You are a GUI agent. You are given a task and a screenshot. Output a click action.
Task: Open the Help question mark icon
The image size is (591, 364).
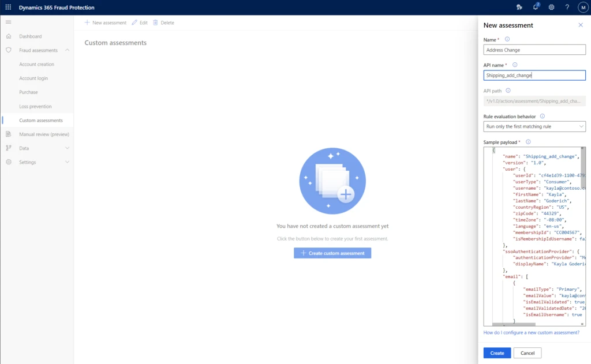[x=566, y=7]
